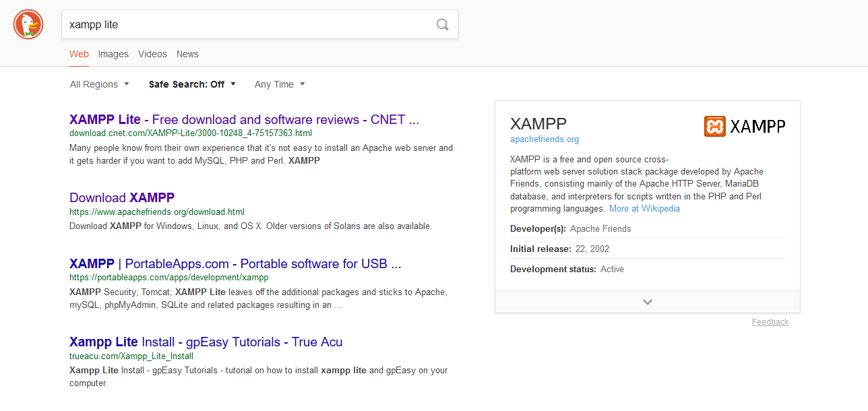Click the magnifying glass search icon
The image size is (868, 411).
[x=442, y=24]
